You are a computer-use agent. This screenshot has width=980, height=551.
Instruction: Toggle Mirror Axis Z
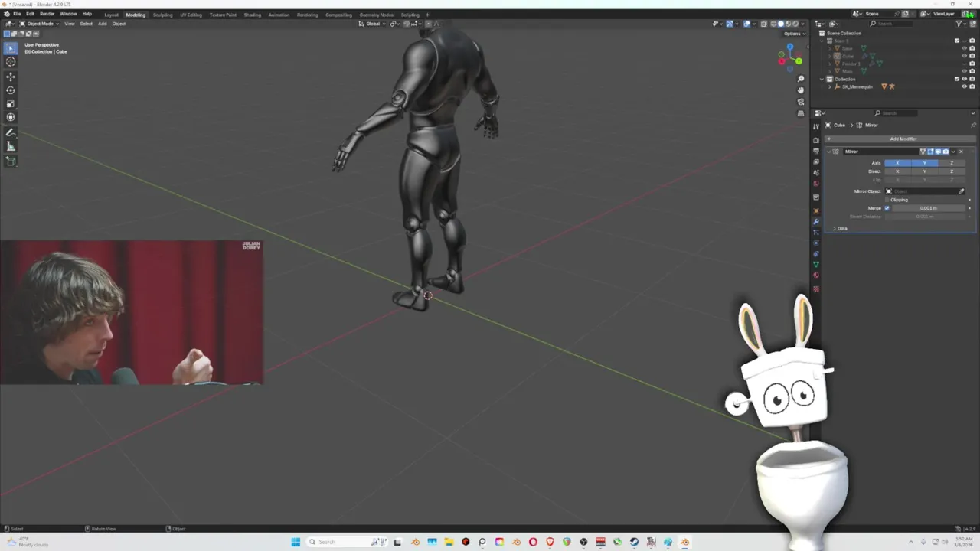pos(952,163)
